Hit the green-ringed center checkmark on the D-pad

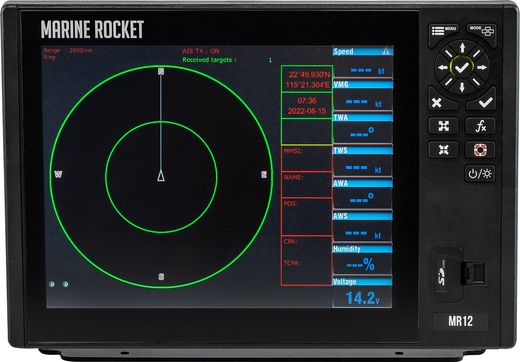pos(462,68)
